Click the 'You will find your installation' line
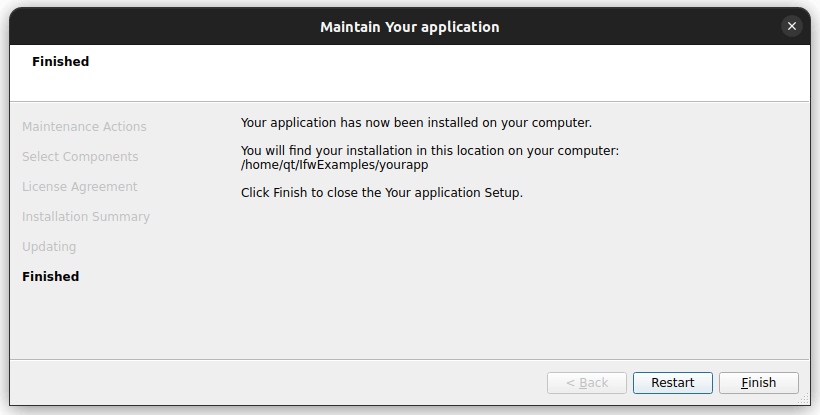 click(430, 151)
